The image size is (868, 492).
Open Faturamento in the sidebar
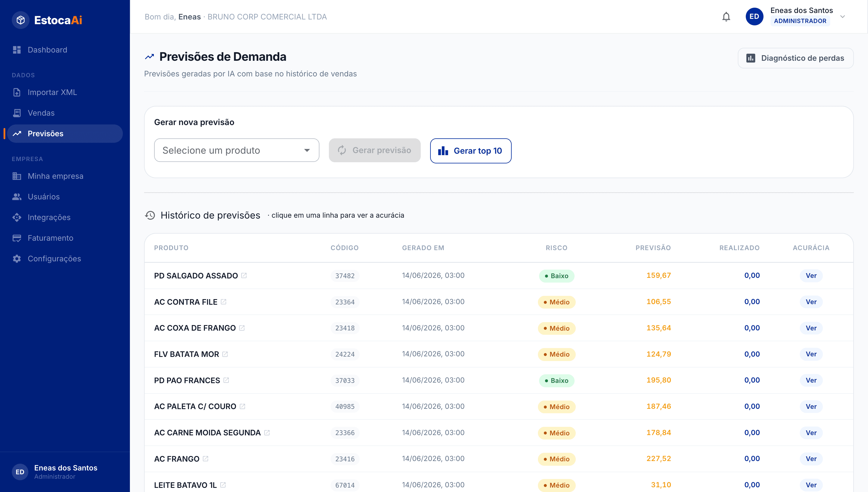tap(65, 238)
